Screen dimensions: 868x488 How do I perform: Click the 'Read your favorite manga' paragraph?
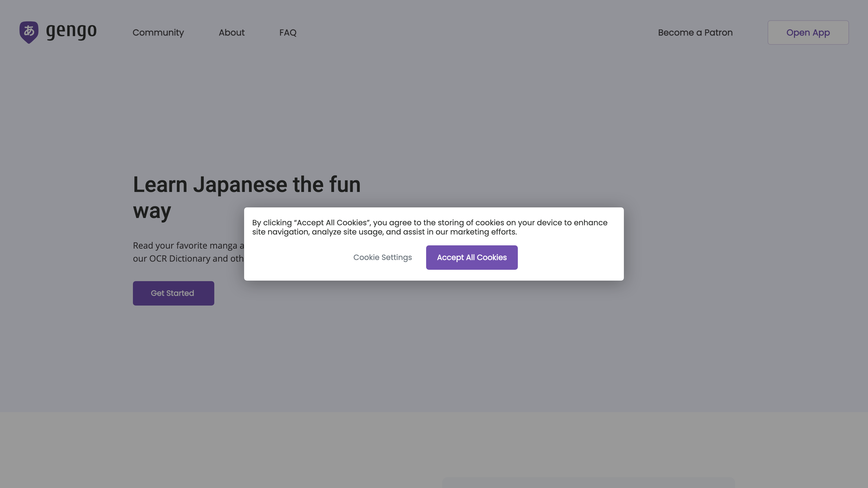pos(188,252)
